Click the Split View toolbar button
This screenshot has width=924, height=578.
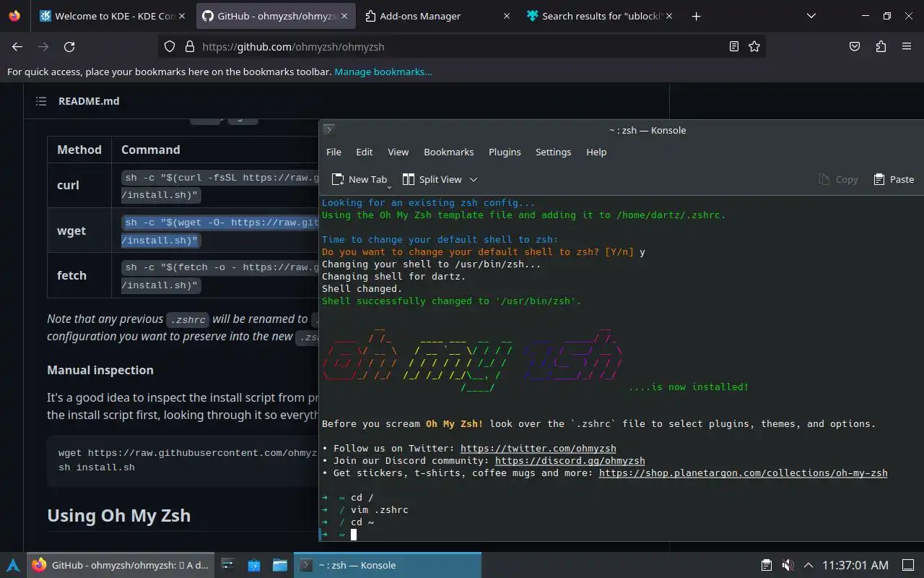[432, 179]
